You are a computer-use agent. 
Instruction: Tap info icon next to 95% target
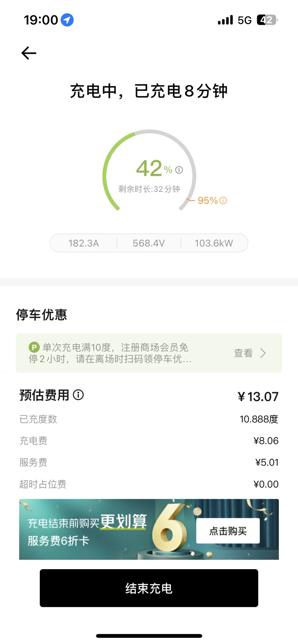click(223, 200)
